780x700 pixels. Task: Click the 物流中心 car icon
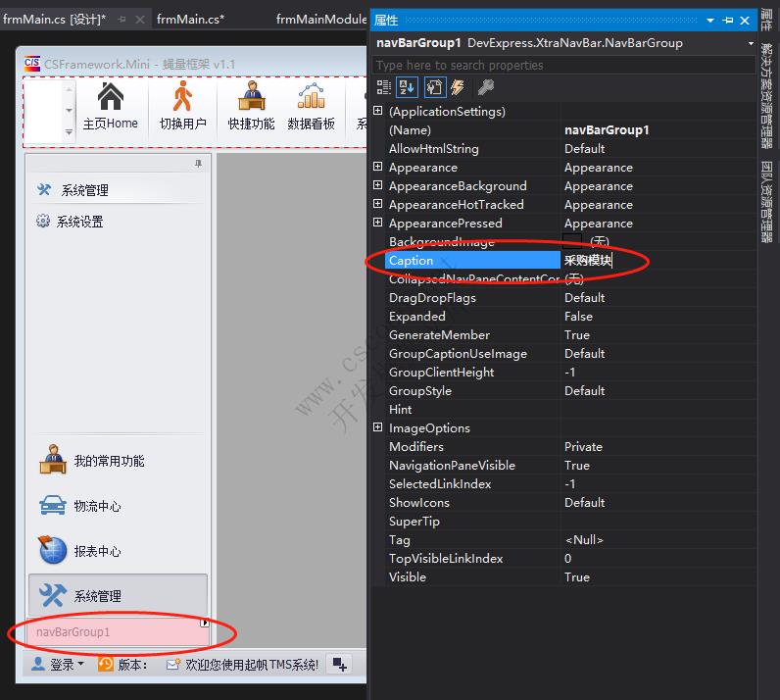click(x=53, y=505)
